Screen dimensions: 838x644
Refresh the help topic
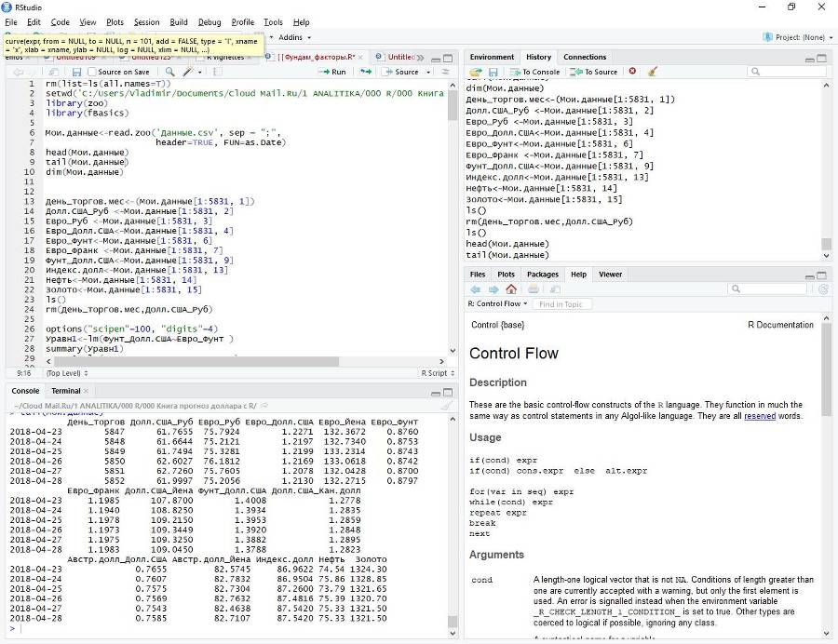[x=824, y=288]
